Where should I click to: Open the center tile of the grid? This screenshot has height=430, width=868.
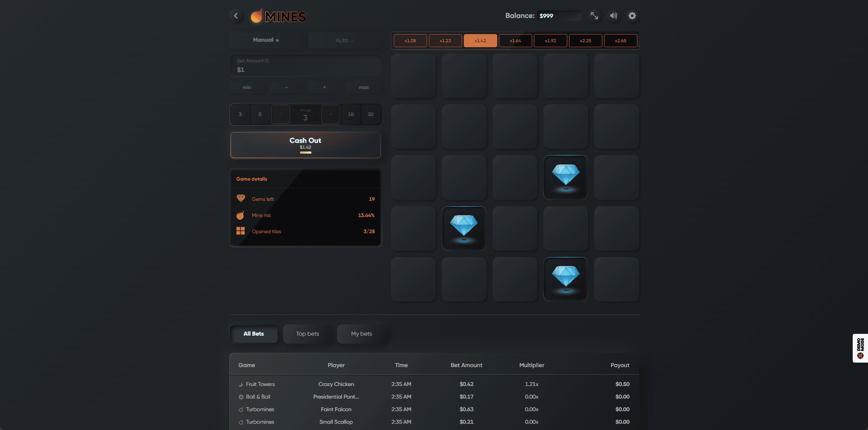pyautogui.click(x=515, y=177)
